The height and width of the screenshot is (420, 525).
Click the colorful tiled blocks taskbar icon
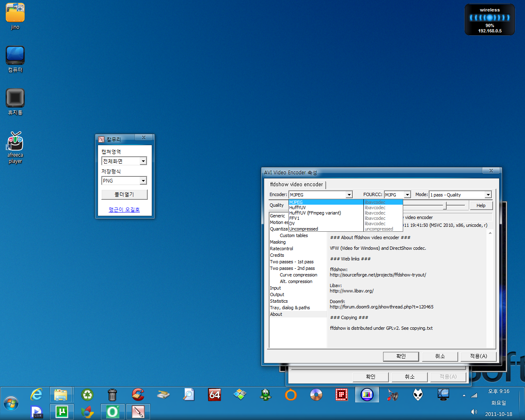pos(240,395)
